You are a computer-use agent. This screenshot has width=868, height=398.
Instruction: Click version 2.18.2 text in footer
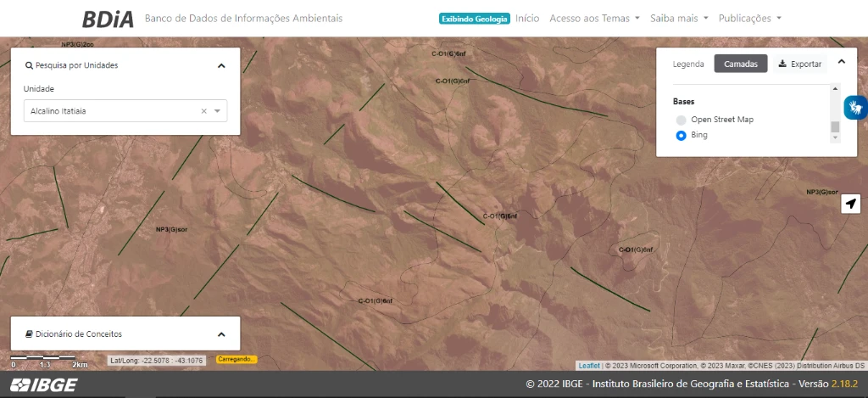[844, 384]
